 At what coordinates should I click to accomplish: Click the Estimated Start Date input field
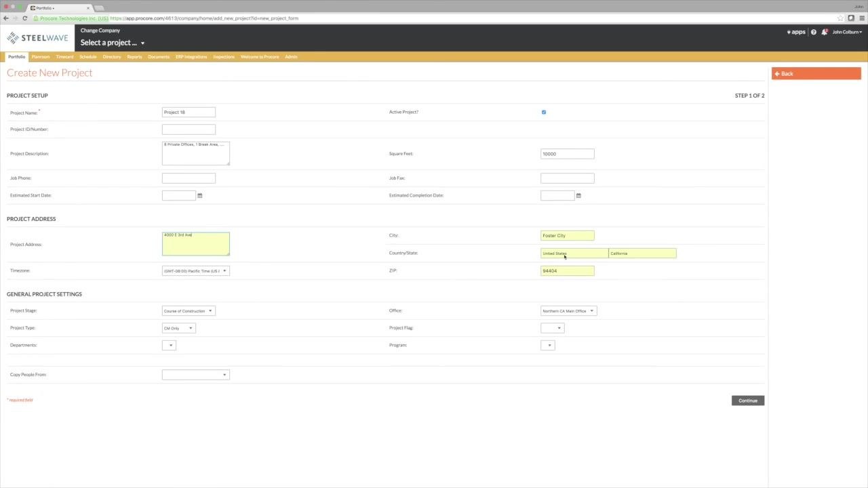[x=179, y=195]
